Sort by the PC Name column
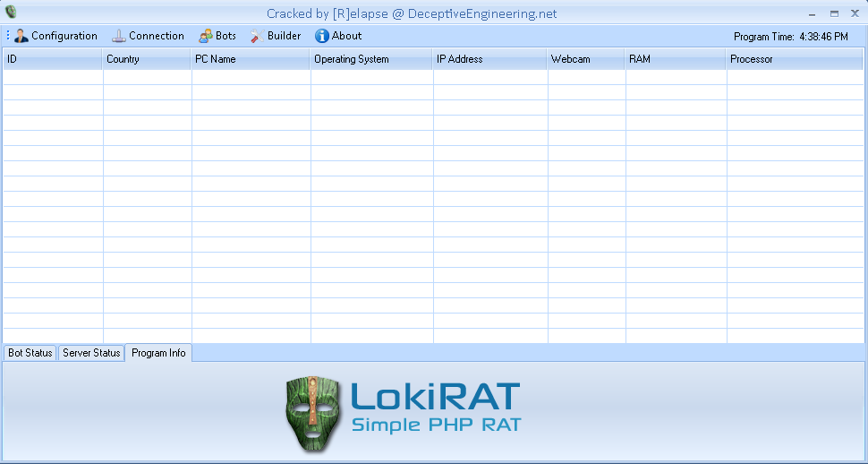 (251, 59)
